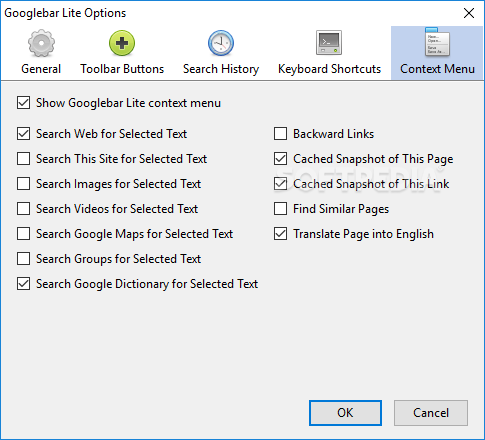Screen dimensions: 485x440
Task: Select the green plus Toolbar Buttons icon
Action: (122, 43)
